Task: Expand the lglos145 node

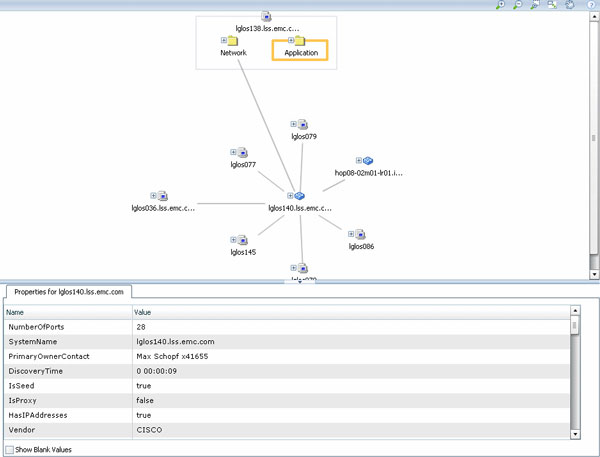Action: [233, 240]
